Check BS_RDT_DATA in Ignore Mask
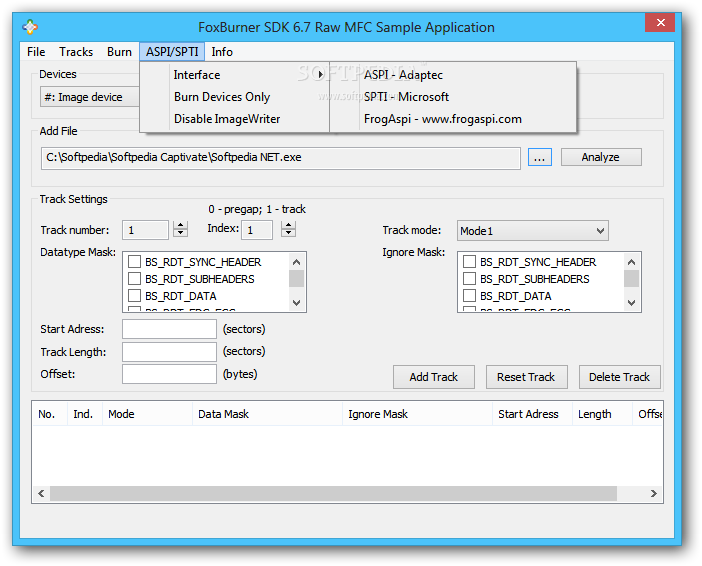 tap(469, 296)
